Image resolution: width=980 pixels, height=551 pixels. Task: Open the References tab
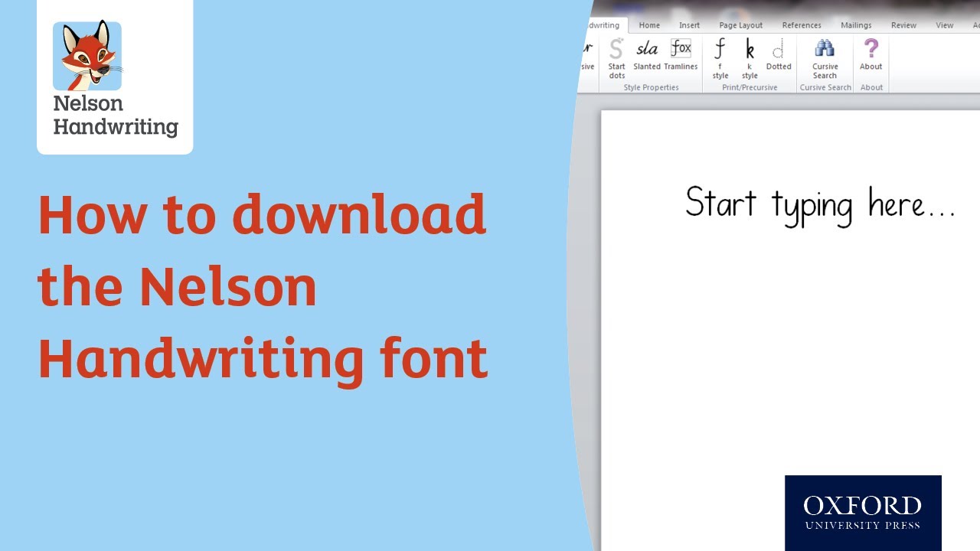click(802, 25)
